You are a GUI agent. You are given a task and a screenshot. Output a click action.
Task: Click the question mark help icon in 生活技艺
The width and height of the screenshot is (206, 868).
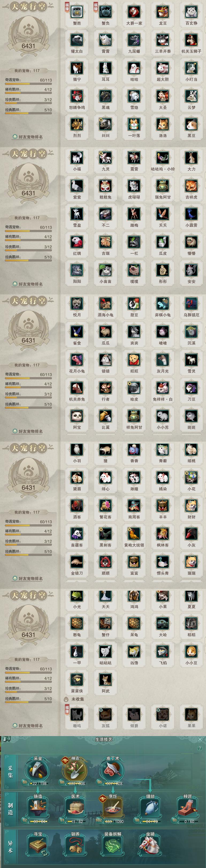click(200, 748)
